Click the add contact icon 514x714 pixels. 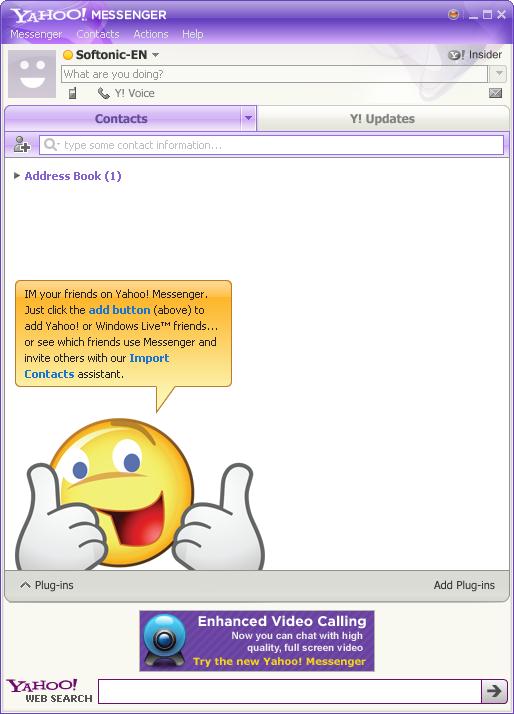tap(21, 145)
